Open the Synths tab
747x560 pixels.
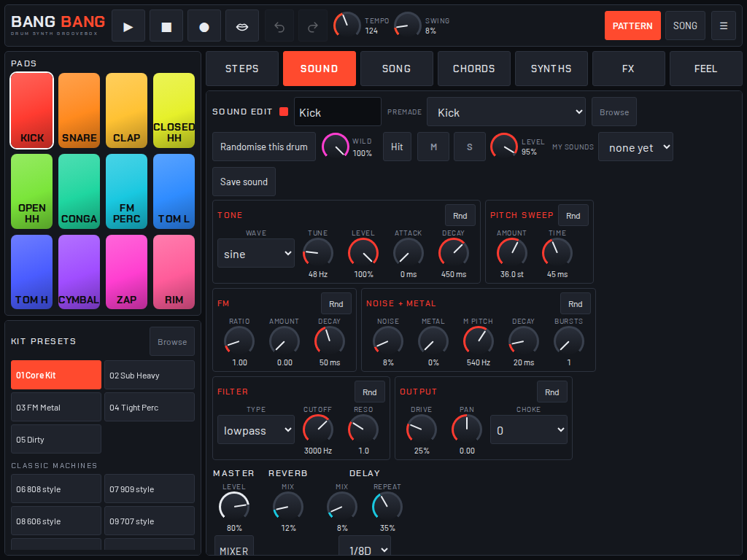pos(551,69)
